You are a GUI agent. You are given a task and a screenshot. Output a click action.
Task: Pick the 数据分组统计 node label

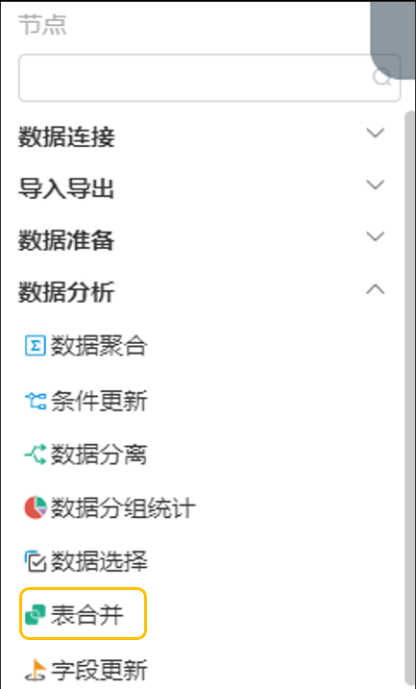tap(123, 508)
